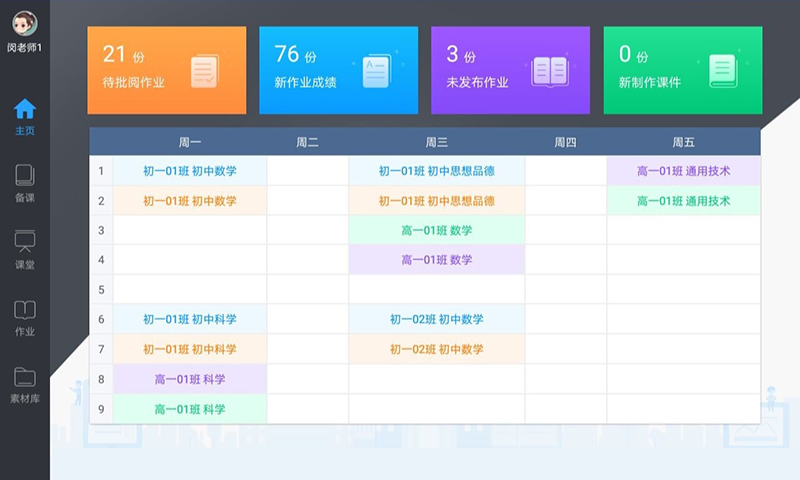The image size is (800, 480).
Task: Click the book icon on 未发布作业 card
Action: point(549,70)
